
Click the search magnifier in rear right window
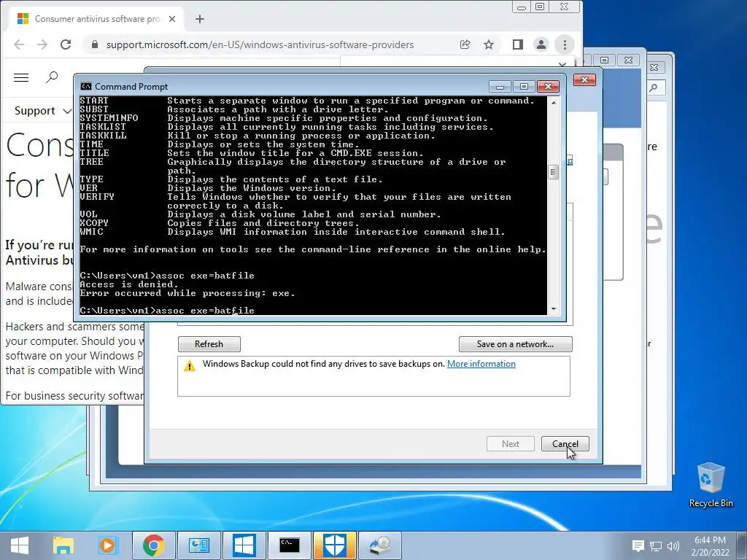pos(654,87)
